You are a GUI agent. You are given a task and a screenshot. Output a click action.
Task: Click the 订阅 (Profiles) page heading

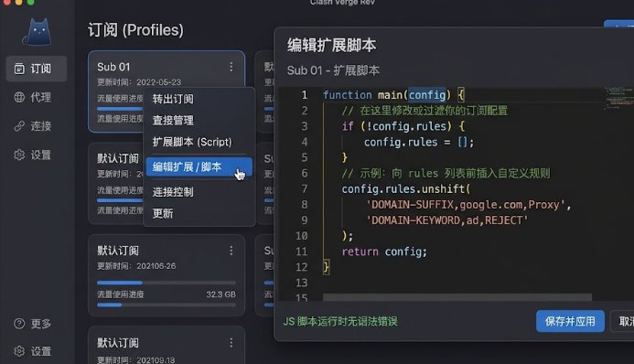[x=135, y=30]
